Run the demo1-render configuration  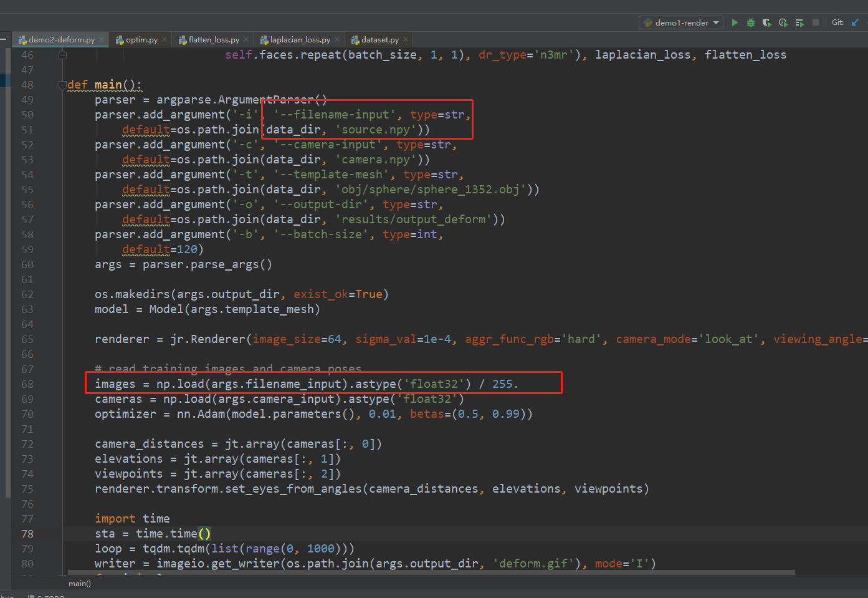[x=735, y=22]
